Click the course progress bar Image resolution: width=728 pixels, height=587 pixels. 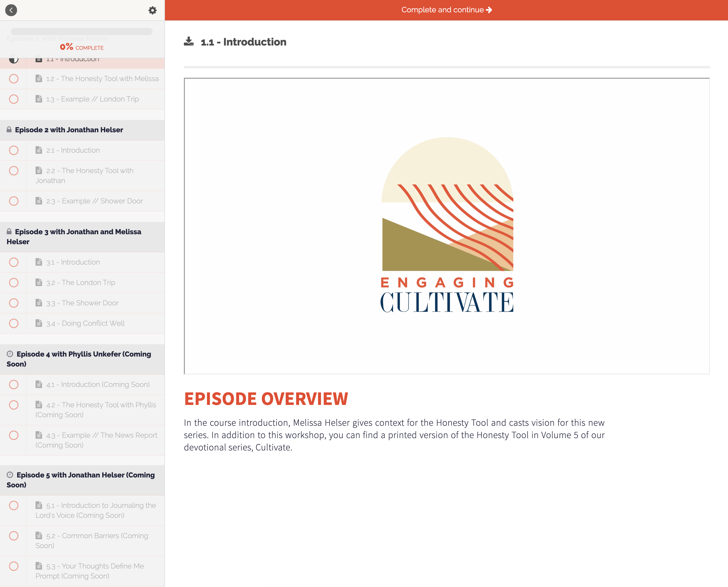(x=82, y=32)
